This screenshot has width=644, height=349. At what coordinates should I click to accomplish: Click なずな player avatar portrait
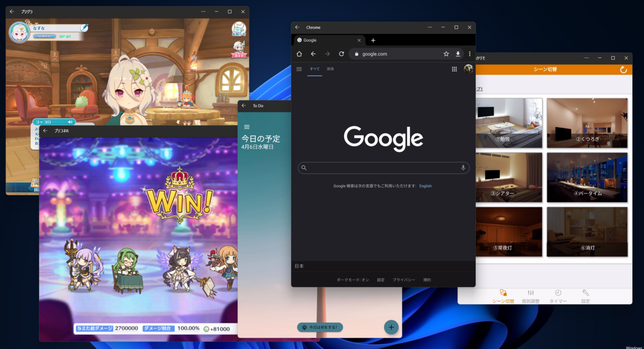[x=19, y=32]
